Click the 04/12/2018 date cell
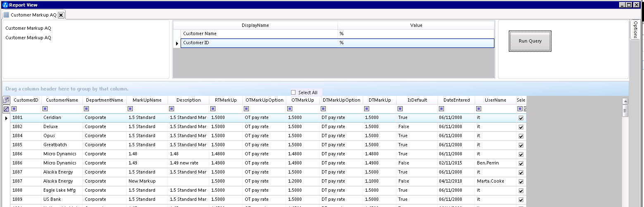 [x=456, y=181]
